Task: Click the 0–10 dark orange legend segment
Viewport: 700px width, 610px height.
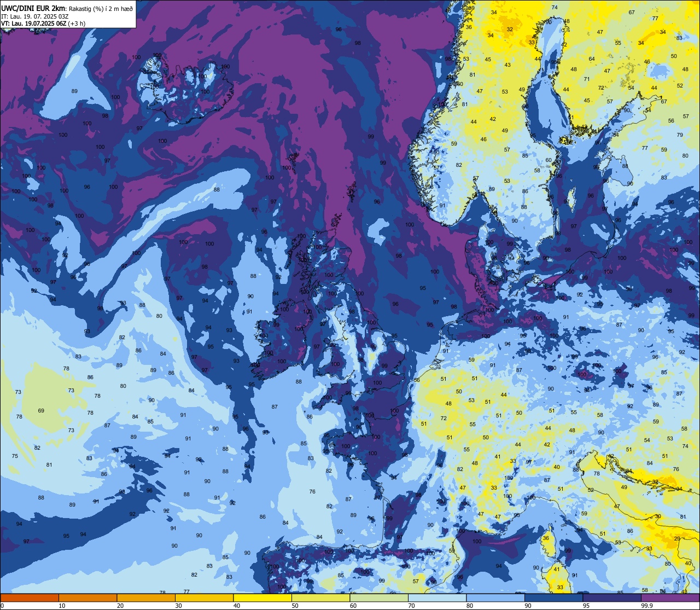Action: click(30, 597)
